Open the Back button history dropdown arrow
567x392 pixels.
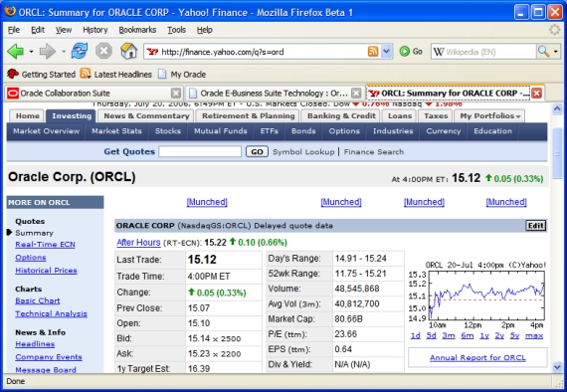click(x=31, y=52)
